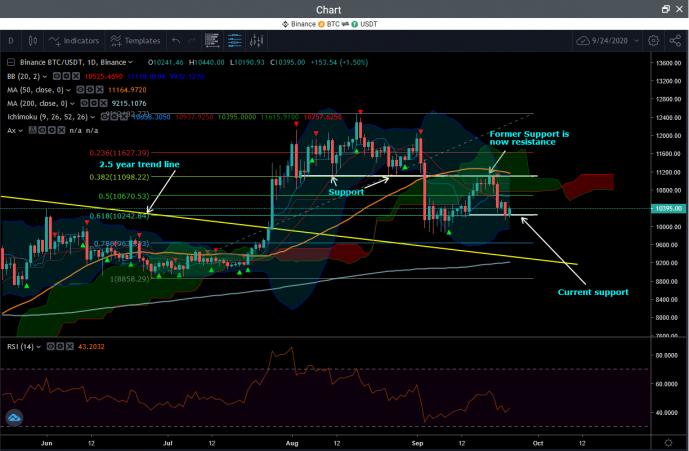Image resolution: width=689 pixels, height=451 pixels.
Task: Click the vertical bars toolbar icon
Action: pos(257,41)
